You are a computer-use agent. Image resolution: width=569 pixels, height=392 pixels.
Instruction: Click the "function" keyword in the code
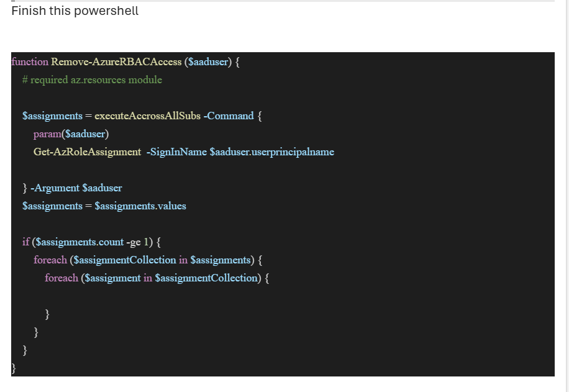click(30, 62)
